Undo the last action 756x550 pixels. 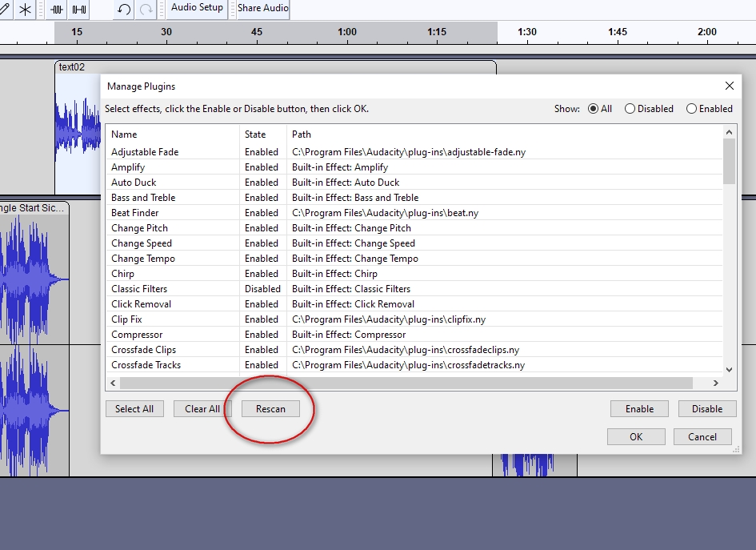(124, 10)
